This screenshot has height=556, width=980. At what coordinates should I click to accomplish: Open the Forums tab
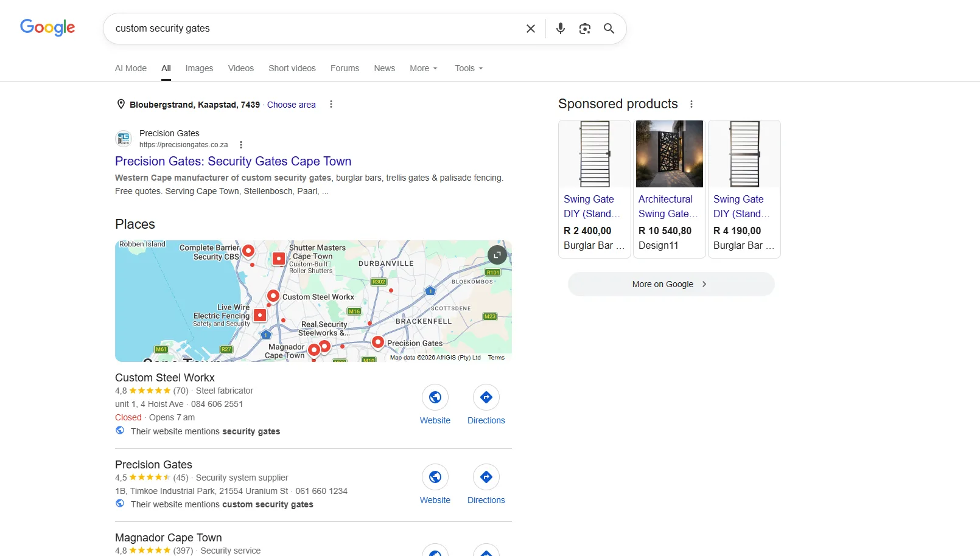click(345, 68)
